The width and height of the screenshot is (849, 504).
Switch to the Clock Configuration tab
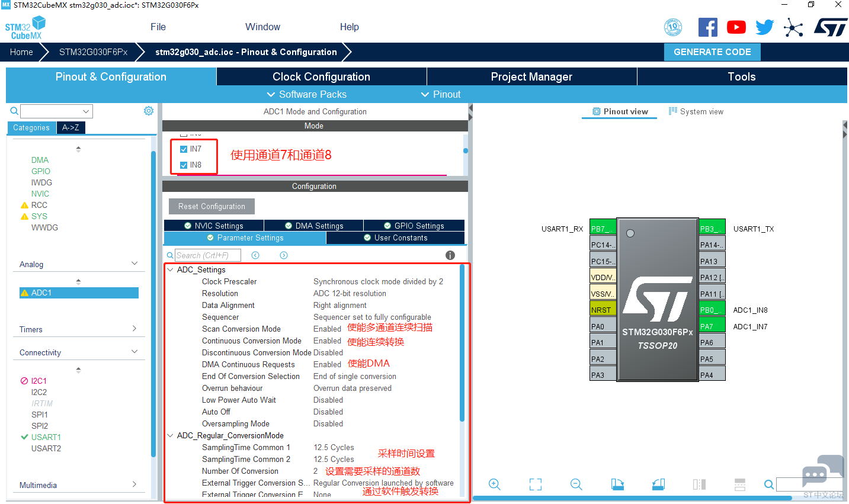click(321, 76)
